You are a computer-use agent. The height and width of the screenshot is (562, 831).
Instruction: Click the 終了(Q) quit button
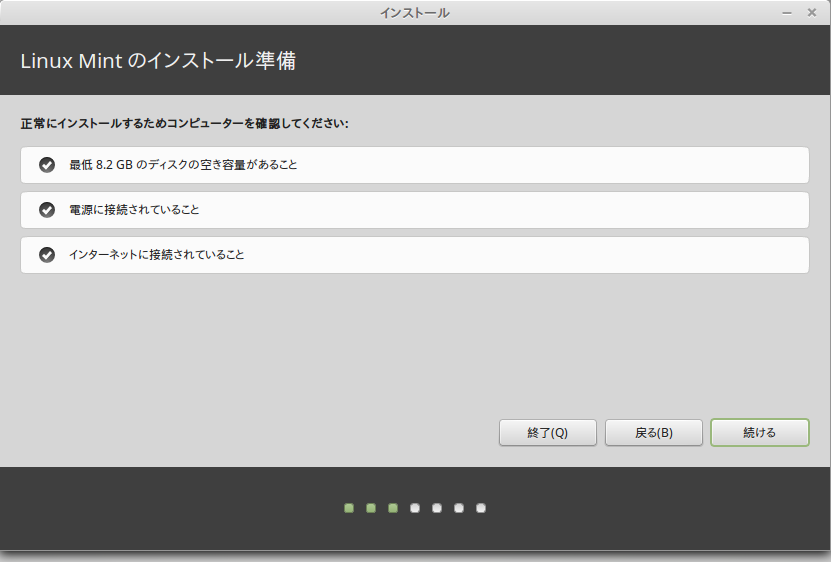coord(548,433)
